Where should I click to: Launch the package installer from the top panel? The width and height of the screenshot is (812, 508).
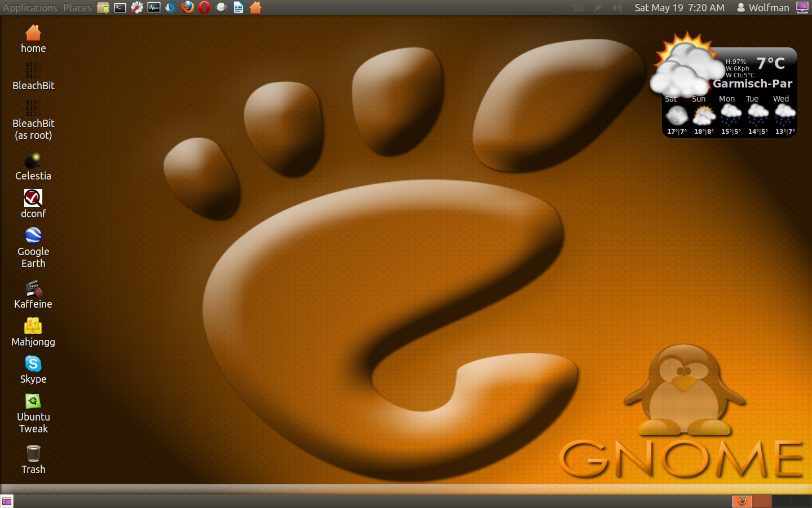click(x=103, y=7)
